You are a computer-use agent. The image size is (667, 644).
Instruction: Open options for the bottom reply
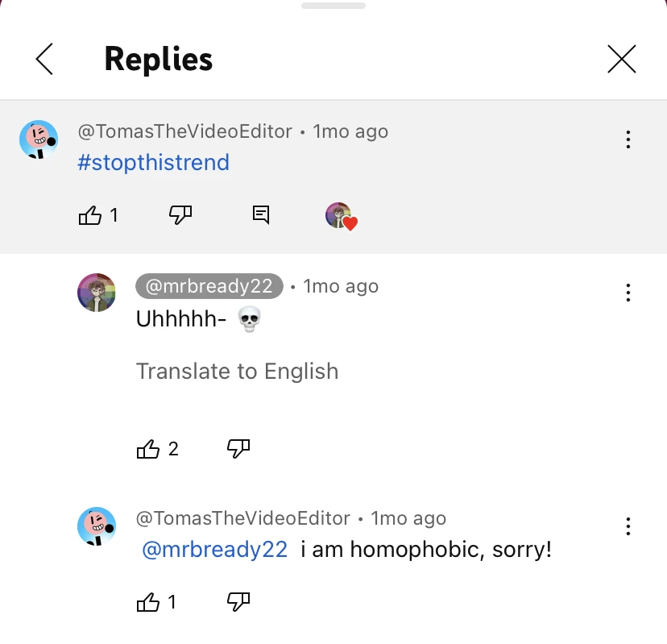(628, 526)
